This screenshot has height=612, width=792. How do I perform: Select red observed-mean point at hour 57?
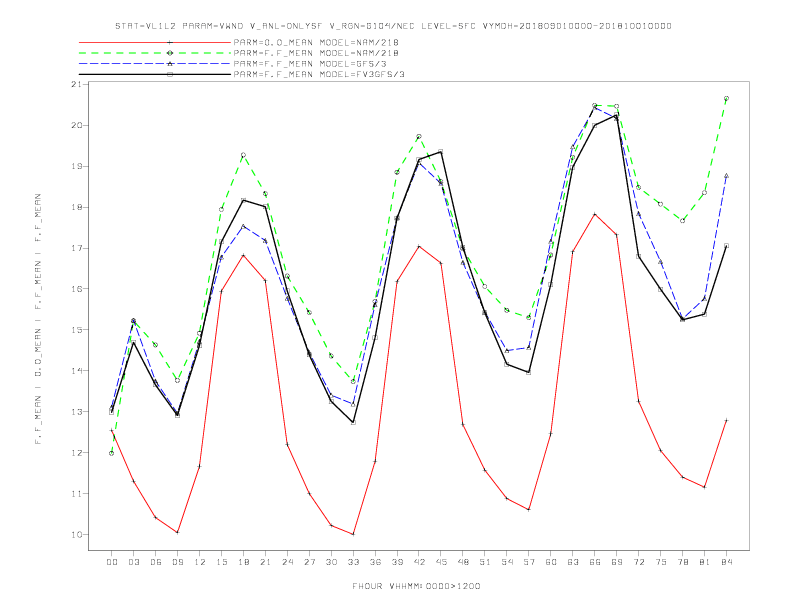click(x=529, y=509)
